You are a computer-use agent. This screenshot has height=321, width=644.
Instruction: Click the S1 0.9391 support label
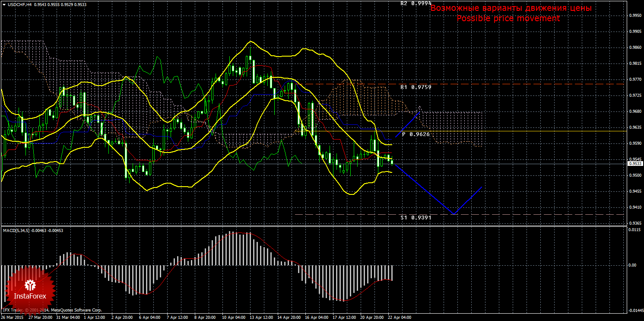416,218
